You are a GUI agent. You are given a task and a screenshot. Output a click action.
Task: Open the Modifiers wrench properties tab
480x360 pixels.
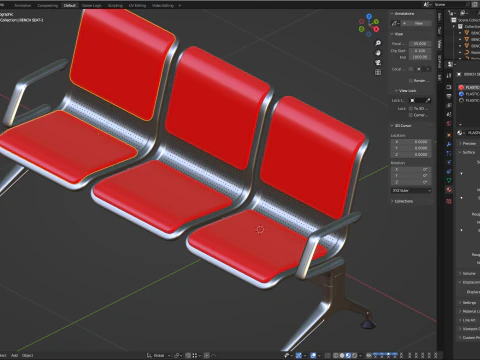[449, 144]
